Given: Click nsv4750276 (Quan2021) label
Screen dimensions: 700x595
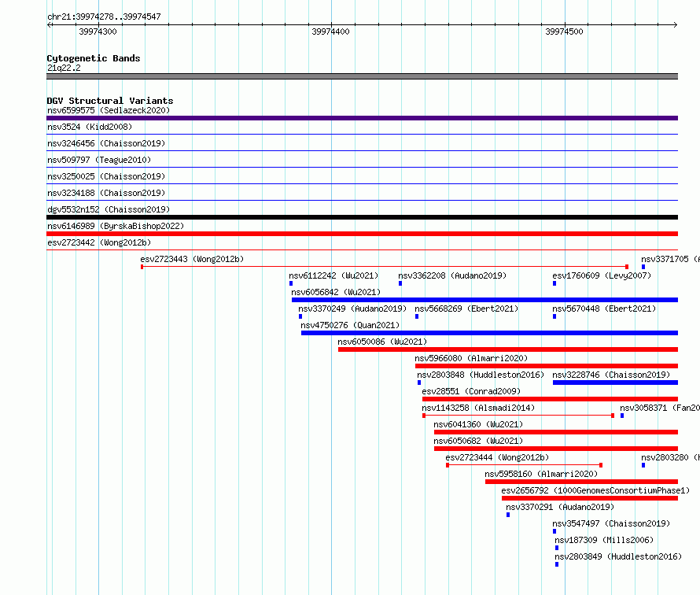Looking at the screenshot, I should coord(350,325).
